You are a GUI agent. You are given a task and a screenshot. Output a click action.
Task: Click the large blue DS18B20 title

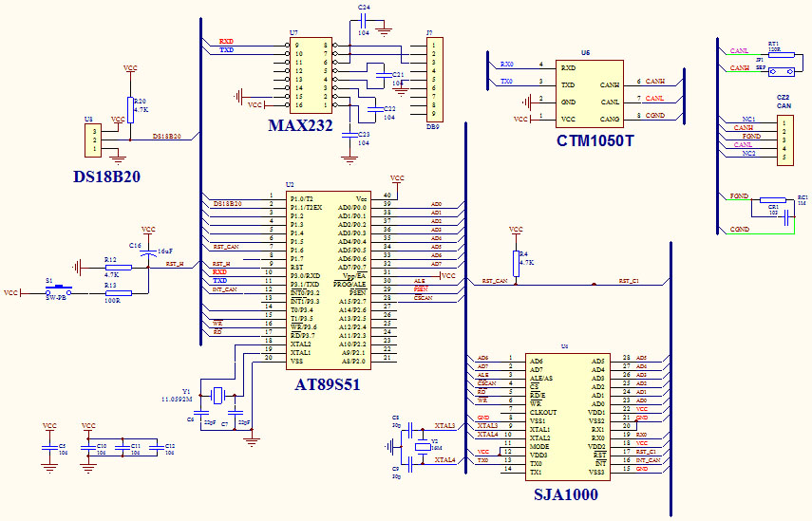coord(106,177)
